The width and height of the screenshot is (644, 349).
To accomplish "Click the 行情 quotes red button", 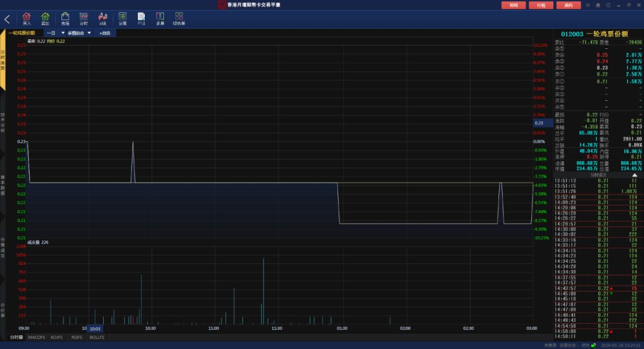I will (541, 5).
